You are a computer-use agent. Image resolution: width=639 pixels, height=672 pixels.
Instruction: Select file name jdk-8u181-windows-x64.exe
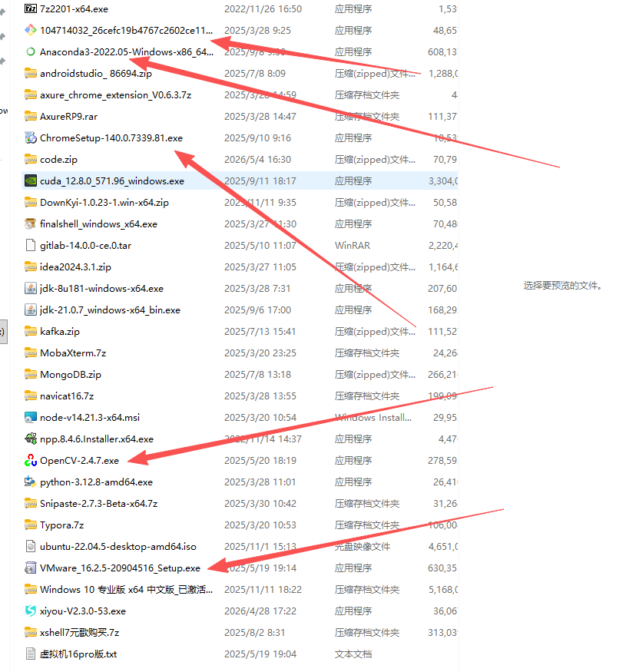click(x=101, y=289)
